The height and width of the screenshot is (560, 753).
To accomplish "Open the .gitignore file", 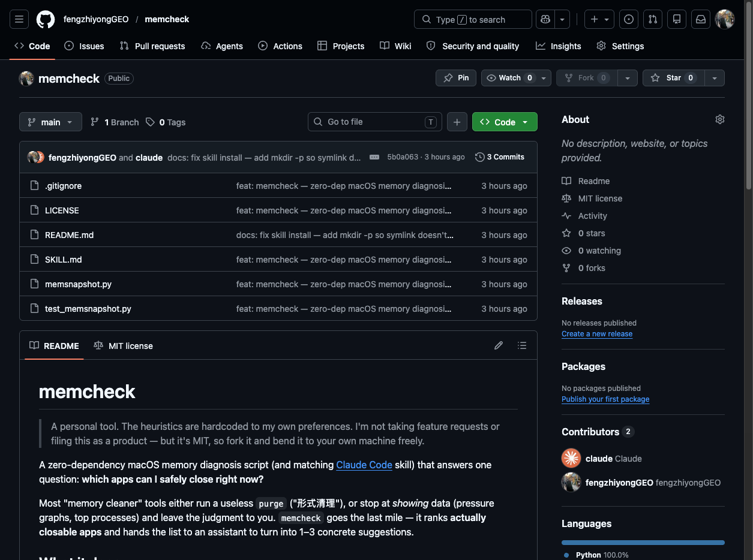I will 63,186.
